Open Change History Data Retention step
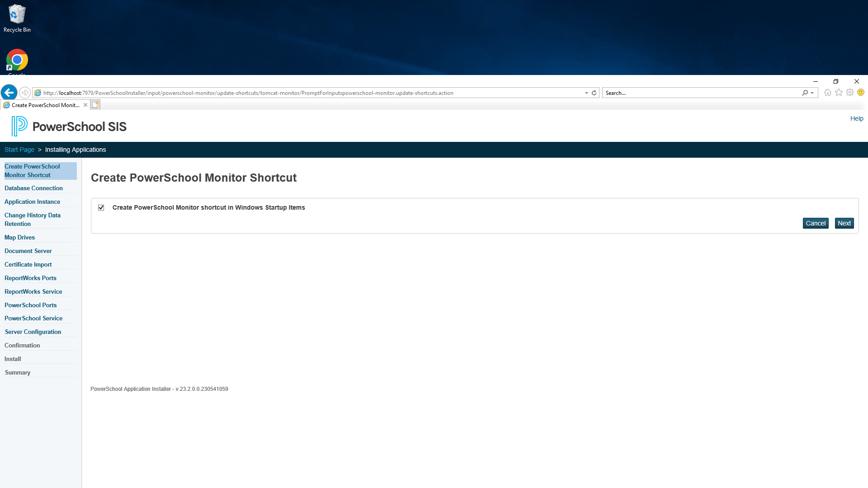 33,220
